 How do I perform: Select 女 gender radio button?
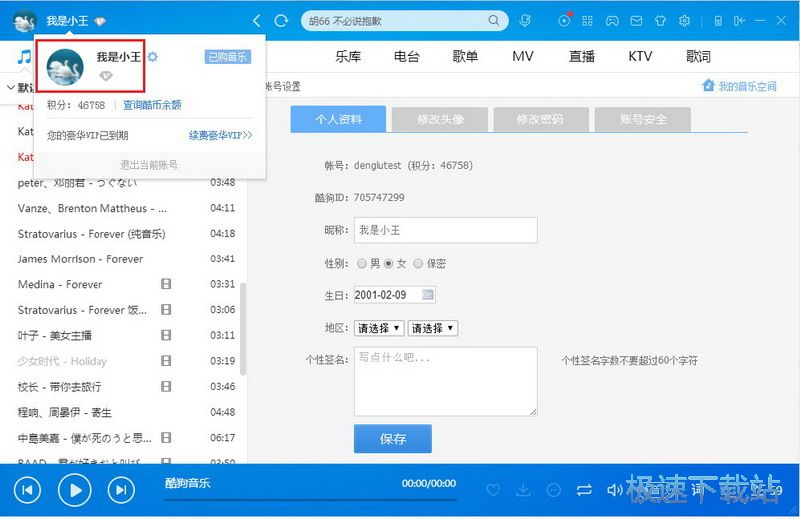tap(389, 263)
